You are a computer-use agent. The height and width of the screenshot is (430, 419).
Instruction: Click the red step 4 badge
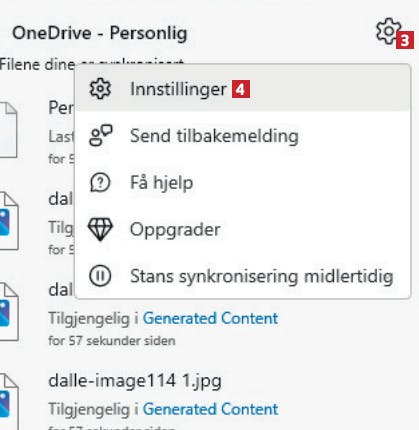click(241, 90)
